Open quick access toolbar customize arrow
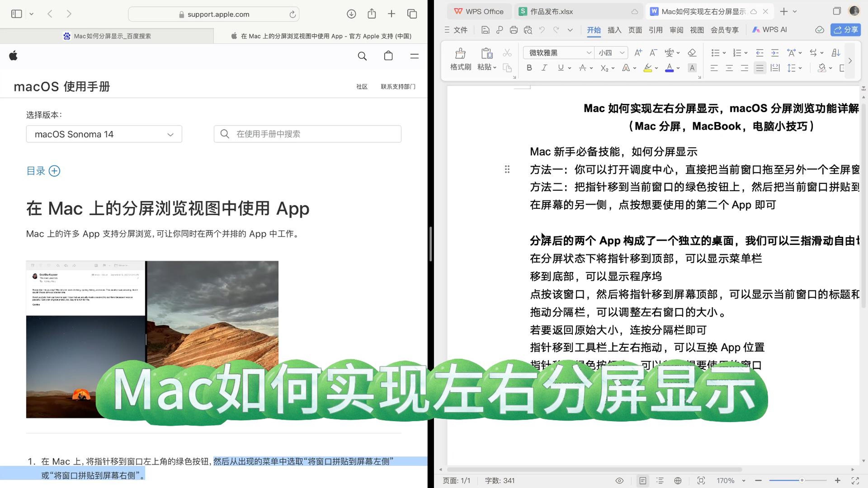The height and width of the screenshot is (488, 868). coord(570,30)
